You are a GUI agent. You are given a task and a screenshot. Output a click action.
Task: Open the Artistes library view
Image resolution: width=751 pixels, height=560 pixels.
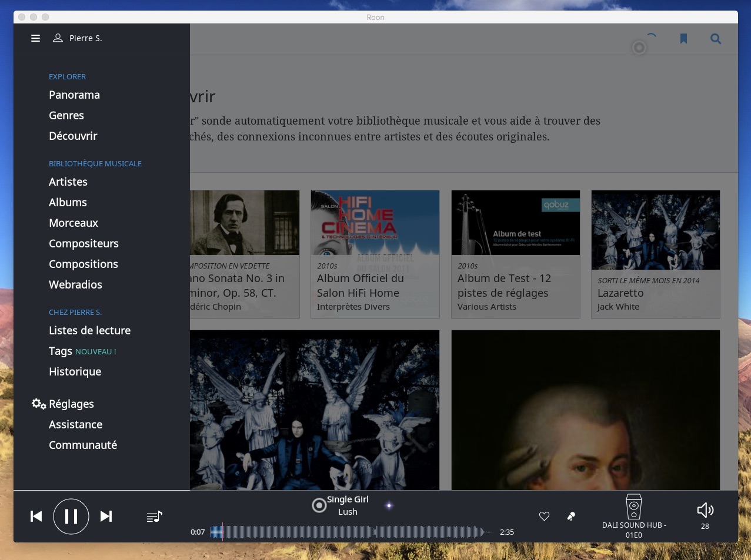click(68, 182)
